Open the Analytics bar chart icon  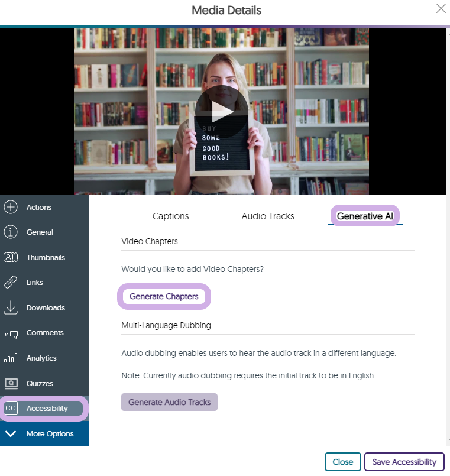pos(11,358)
